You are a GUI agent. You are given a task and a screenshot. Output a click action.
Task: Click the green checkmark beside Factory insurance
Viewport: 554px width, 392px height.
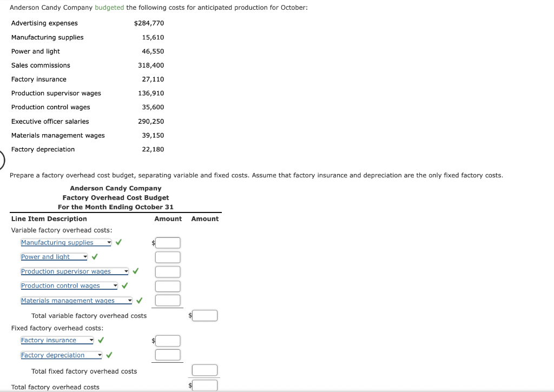[101, 340]
